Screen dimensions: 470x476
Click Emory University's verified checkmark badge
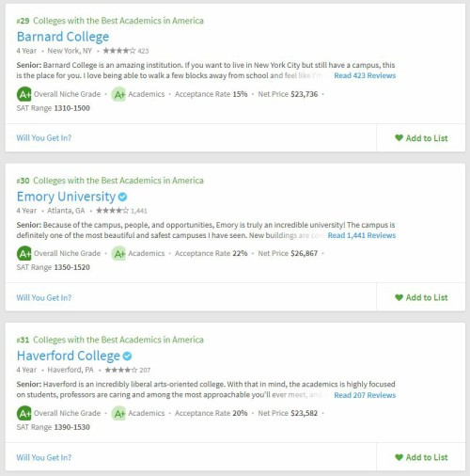click(123, 197)
